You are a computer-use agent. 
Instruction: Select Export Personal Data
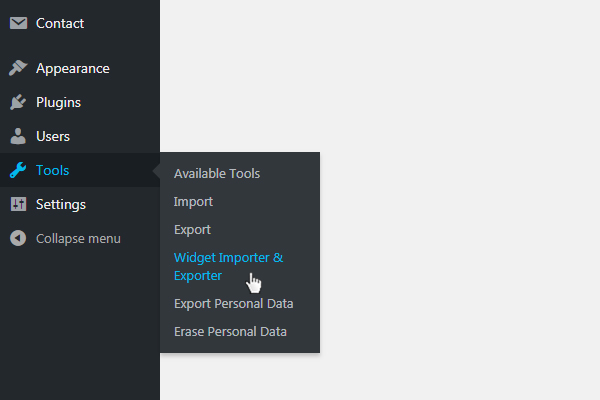[234, 304]
